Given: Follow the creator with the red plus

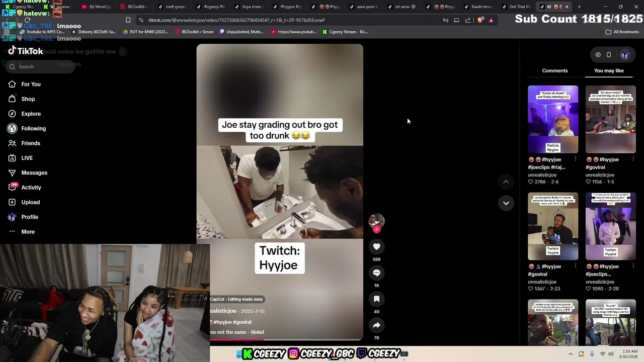Looking at the screenshot, I should pos(376,229).
